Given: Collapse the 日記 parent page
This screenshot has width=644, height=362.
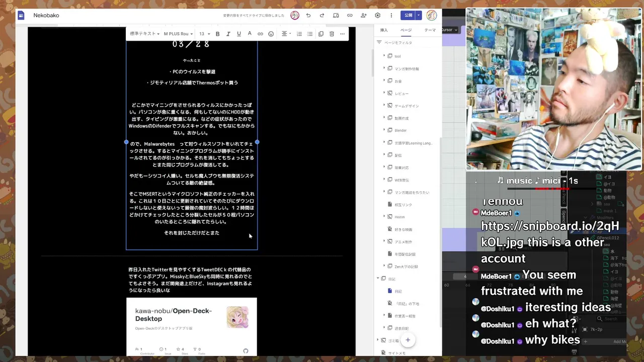Looking at the screenshot, I should (378, 279).
